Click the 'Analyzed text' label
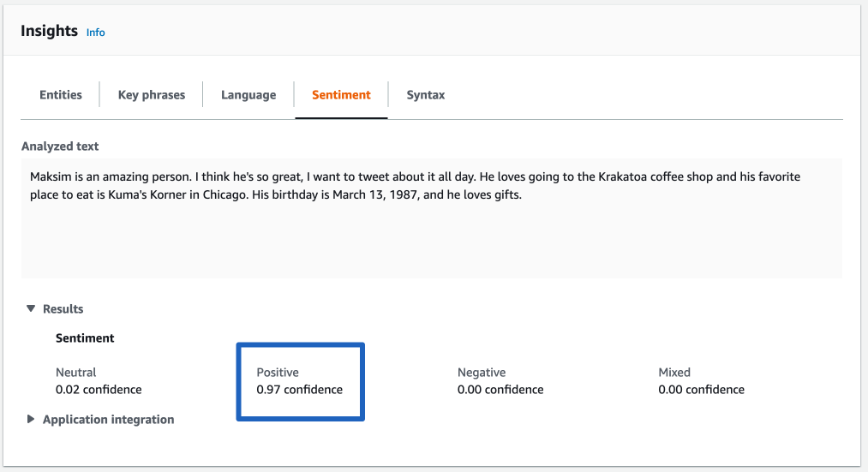The height and width of the screenshot is (472, 868). (60, 146)
